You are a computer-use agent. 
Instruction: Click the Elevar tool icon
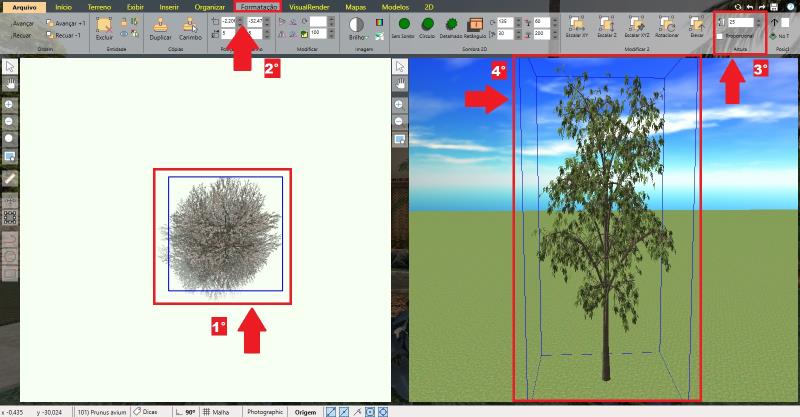click(x=696, y=22)
